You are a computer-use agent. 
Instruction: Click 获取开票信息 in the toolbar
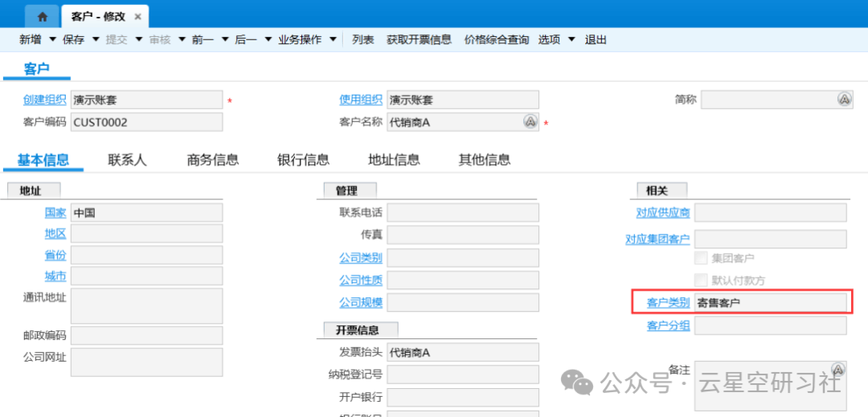[x=419, y=39]
